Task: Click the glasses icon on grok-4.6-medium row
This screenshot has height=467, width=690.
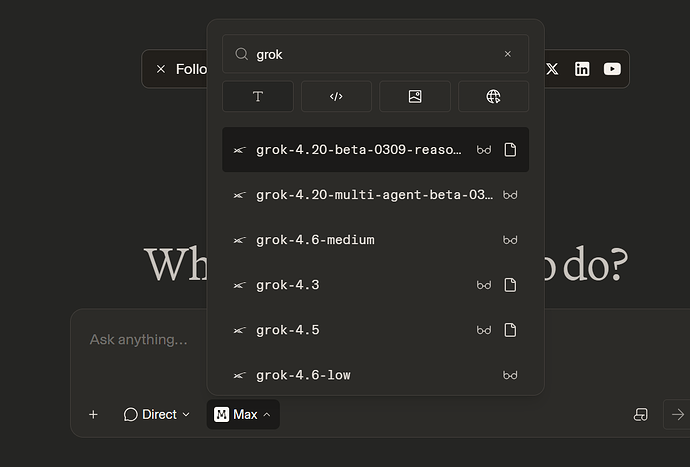Action: [x=510, y=240]
